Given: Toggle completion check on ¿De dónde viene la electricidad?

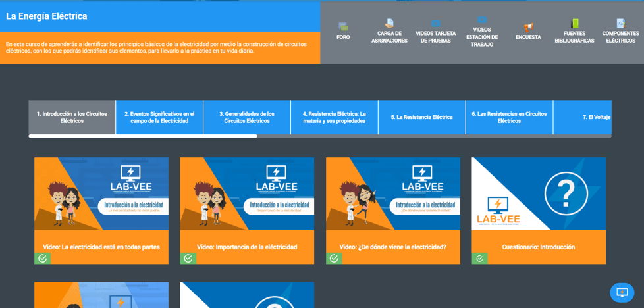Looking at the screenshot, I should click(x=334, y=258).
